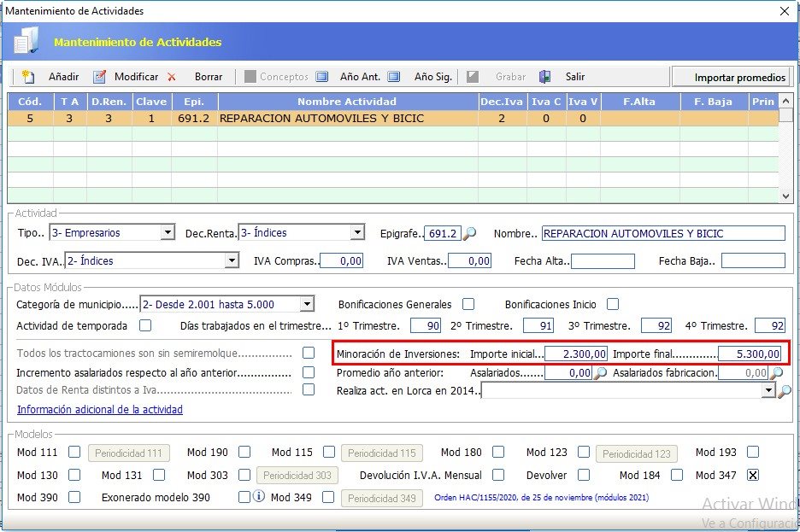This screenshot has width=800, height=532.
Task: Open the info icon beside Exonerado modelo 390
Action: 259,497
